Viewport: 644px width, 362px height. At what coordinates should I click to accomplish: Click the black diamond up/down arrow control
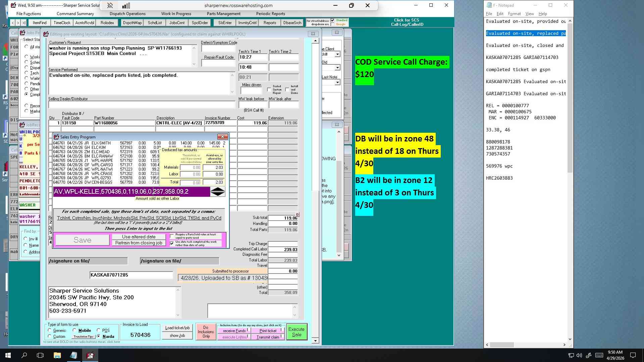pos(218,192)
